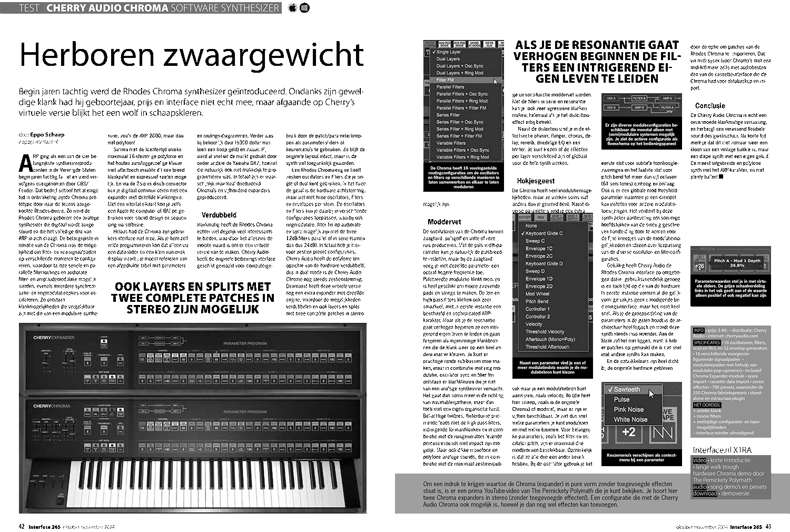Select Velocity in modulation source list
790x532 pixels.
tap(534, 324)
